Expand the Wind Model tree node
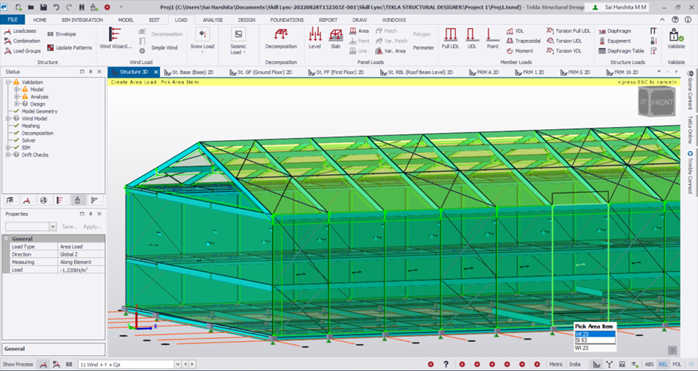698x371 pixels. (x=8, y=118)
